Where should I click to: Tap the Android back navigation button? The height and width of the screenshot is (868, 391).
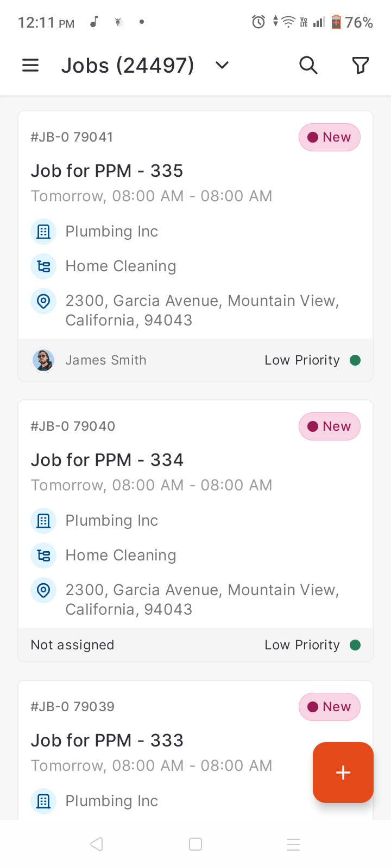(x=97, y=844)
